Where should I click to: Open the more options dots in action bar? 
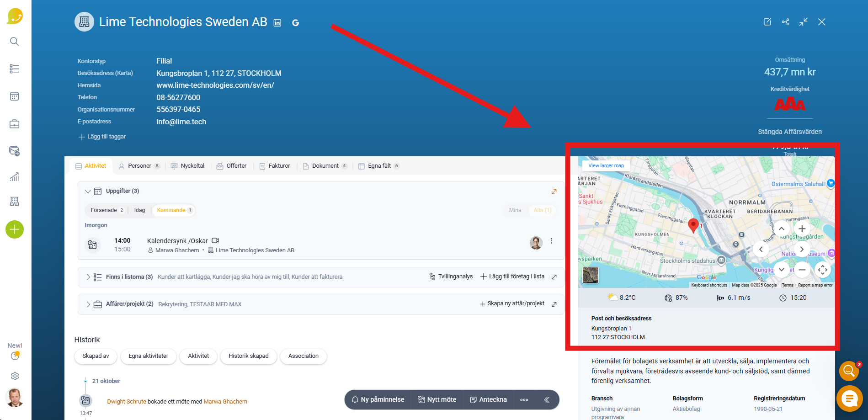tap(524, 400)
